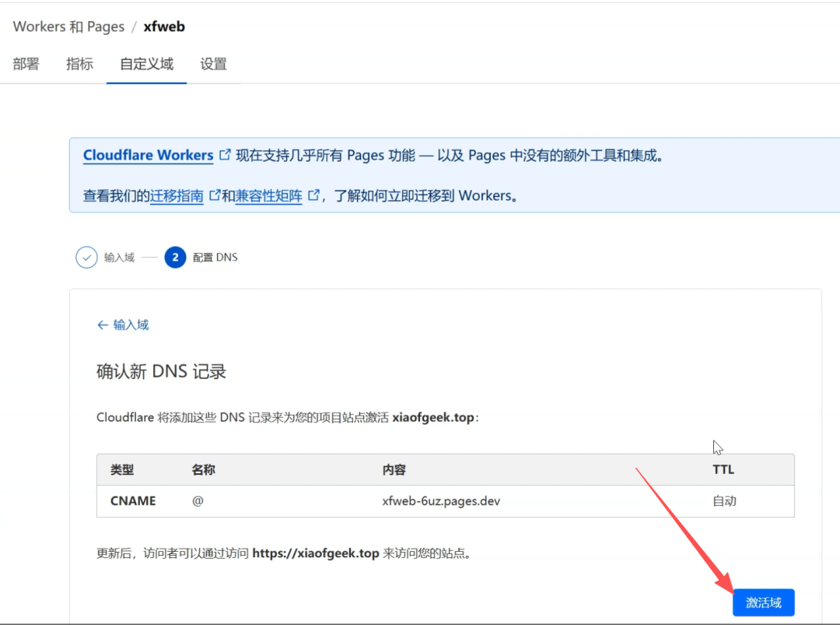Open the 部署 deployments tab

(26, 64)
